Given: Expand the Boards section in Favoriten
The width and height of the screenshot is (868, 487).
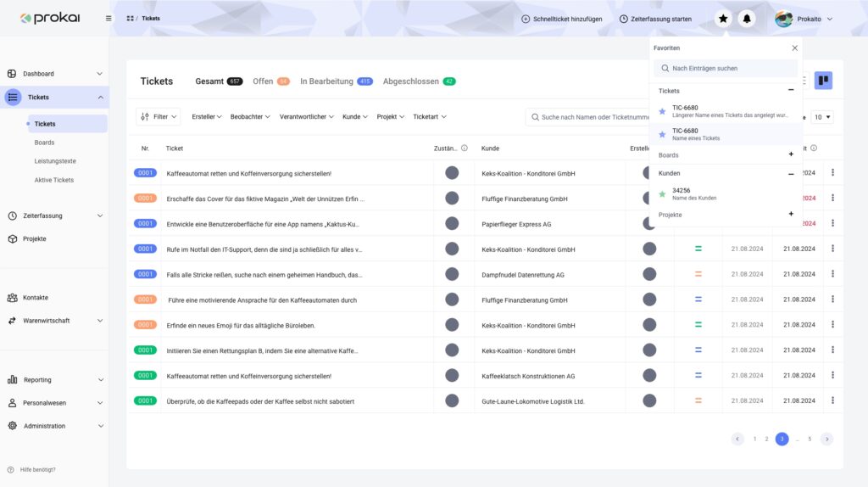Looking at the screenshot, I should [791, 154].
